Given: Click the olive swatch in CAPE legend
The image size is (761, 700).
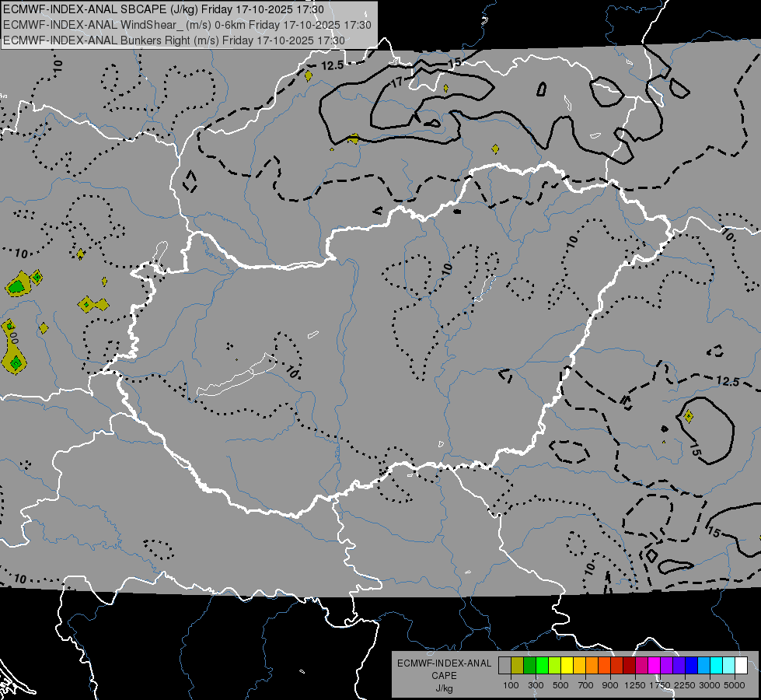Looking at the screenshot, I should [518, 666].
